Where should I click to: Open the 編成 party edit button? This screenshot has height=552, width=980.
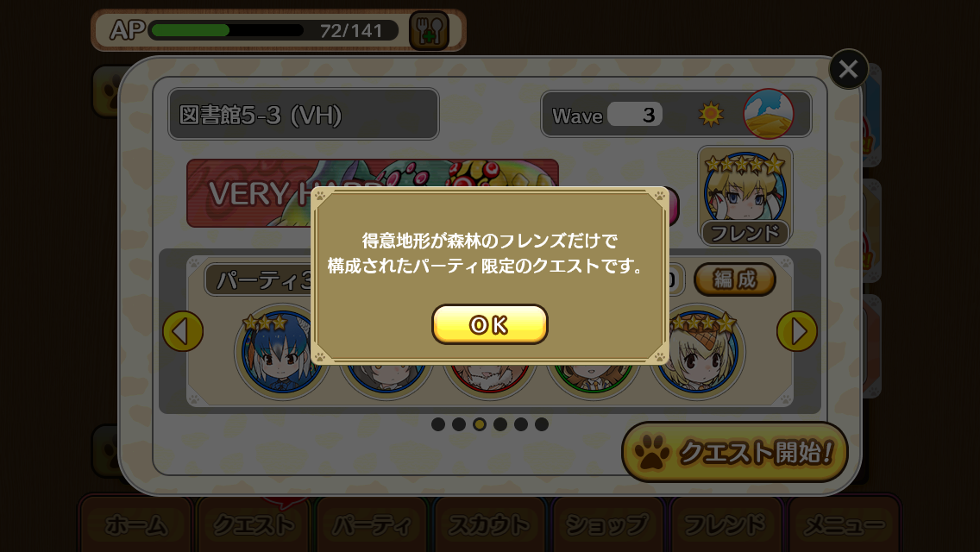coord(734,279)
